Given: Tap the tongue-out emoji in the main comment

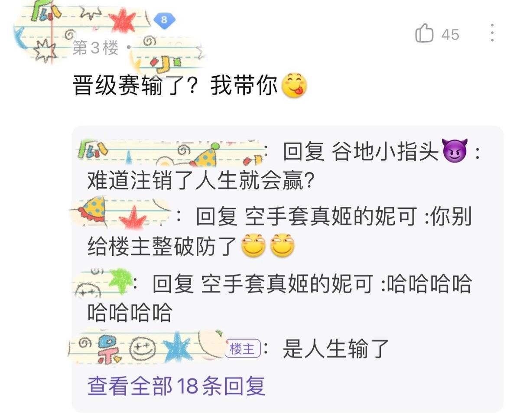Looking at the screenshot, I should tap(294, 85).
